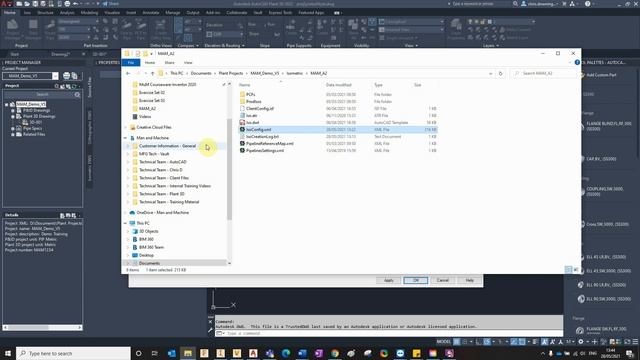
Task: Open Task View on the taskbar
Action: tap(155, 353)
